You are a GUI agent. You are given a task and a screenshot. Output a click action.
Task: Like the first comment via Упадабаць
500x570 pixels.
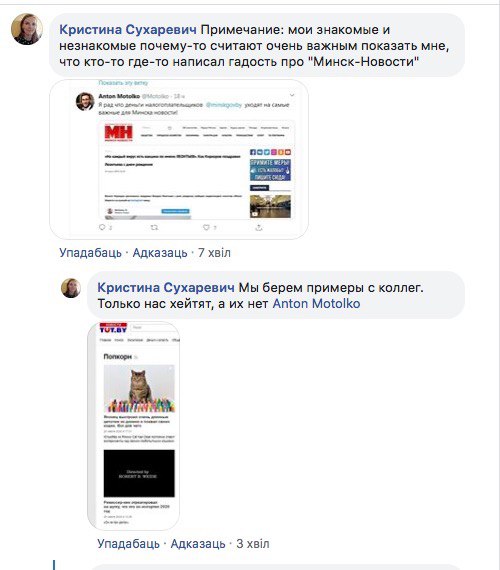[x=91, y=253]
